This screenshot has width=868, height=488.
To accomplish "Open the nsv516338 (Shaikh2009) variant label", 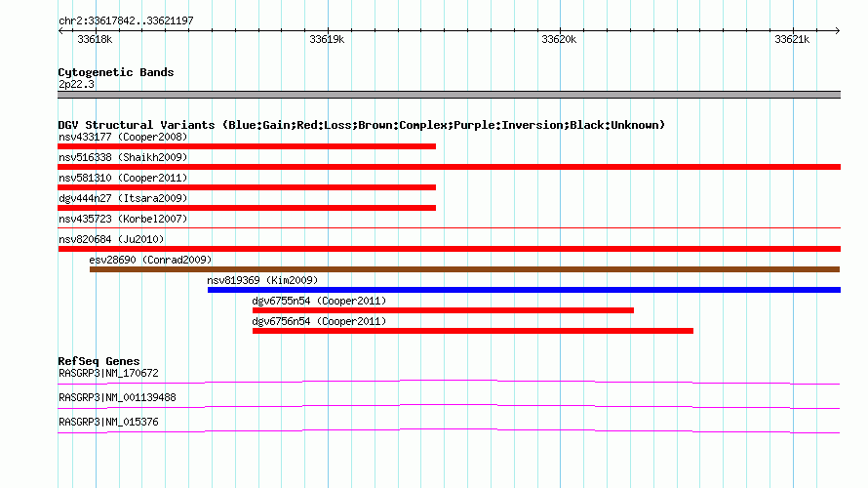I will tap(123, 157).
